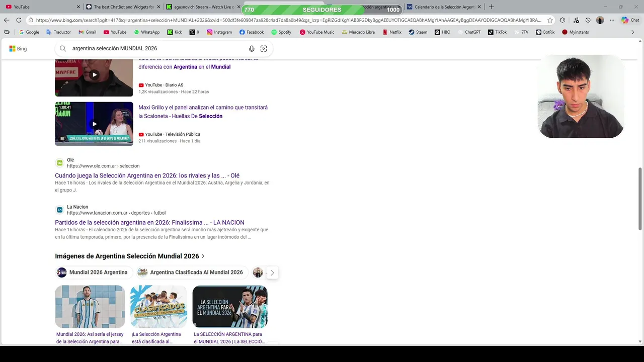This screenshot has width=644, height=362.
Task: Open Messi jersey Mundial 2026 image
Action: coord(90,307)
